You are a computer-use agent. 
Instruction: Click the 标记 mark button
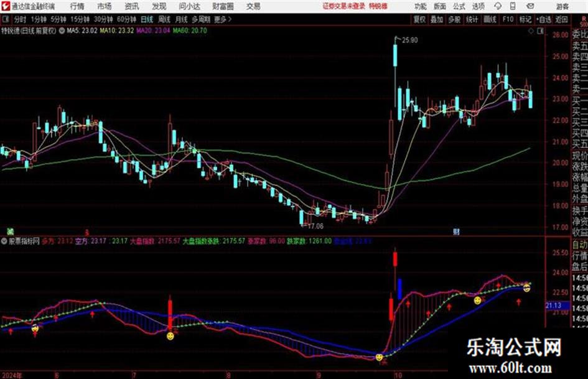coord(525,19)
